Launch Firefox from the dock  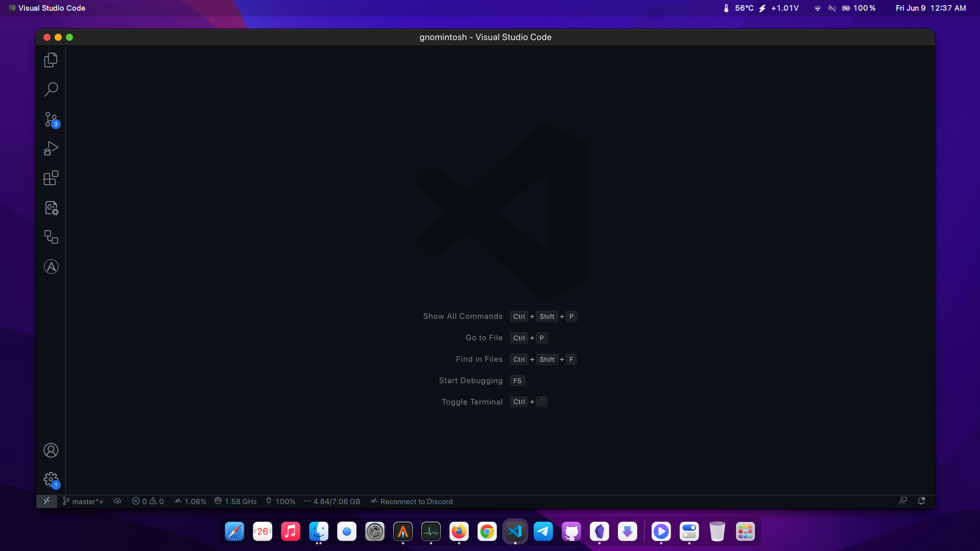pos(459,532)
